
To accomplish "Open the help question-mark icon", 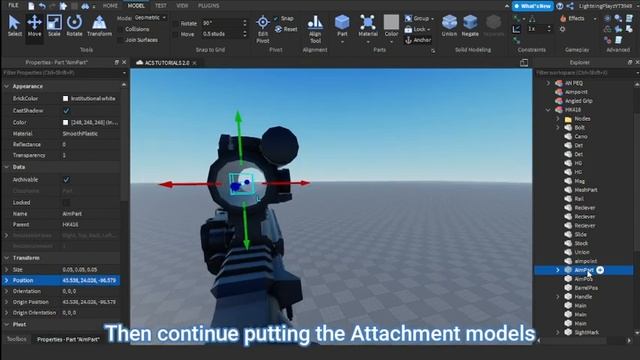I will tap(560, 6).
